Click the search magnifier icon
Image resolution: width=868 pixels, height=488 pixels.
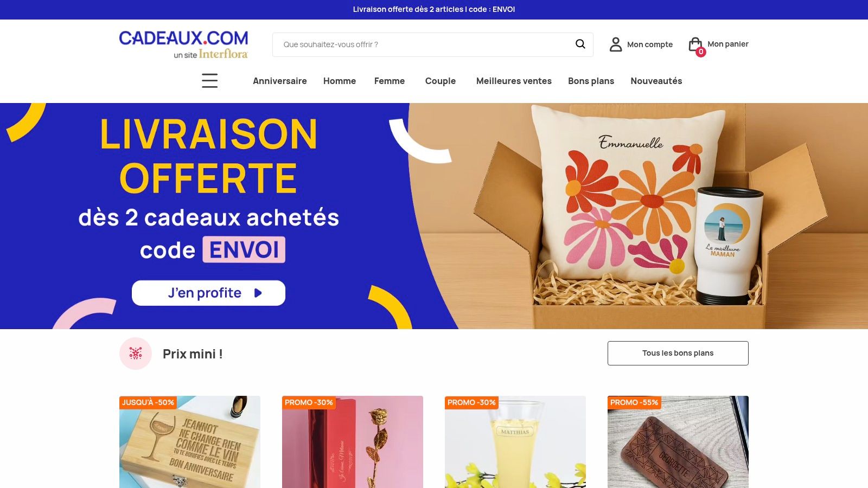(580, 44)
